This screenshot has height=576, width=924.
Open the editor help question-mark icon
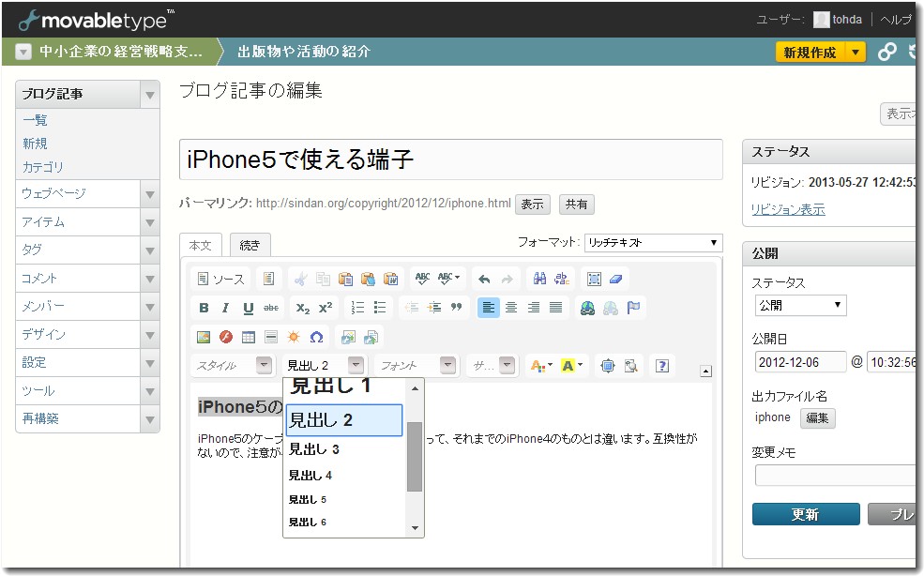click(x=661, y=366)
